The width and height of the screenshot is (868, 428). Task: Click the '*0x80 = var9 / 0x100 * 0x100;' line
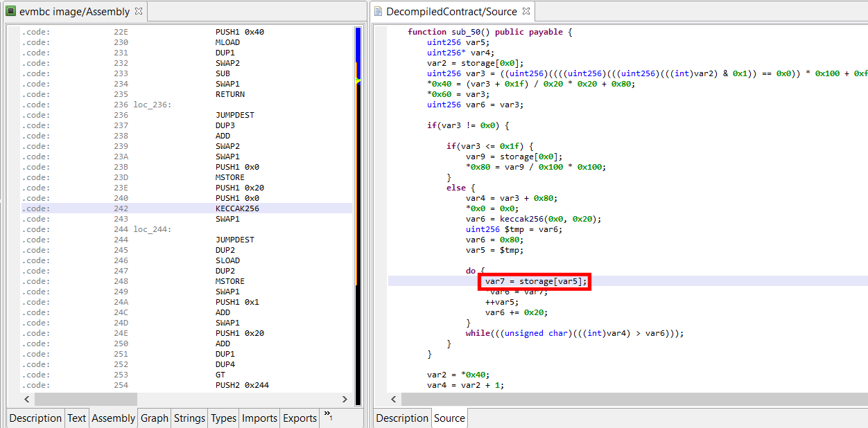pos(536,167)
